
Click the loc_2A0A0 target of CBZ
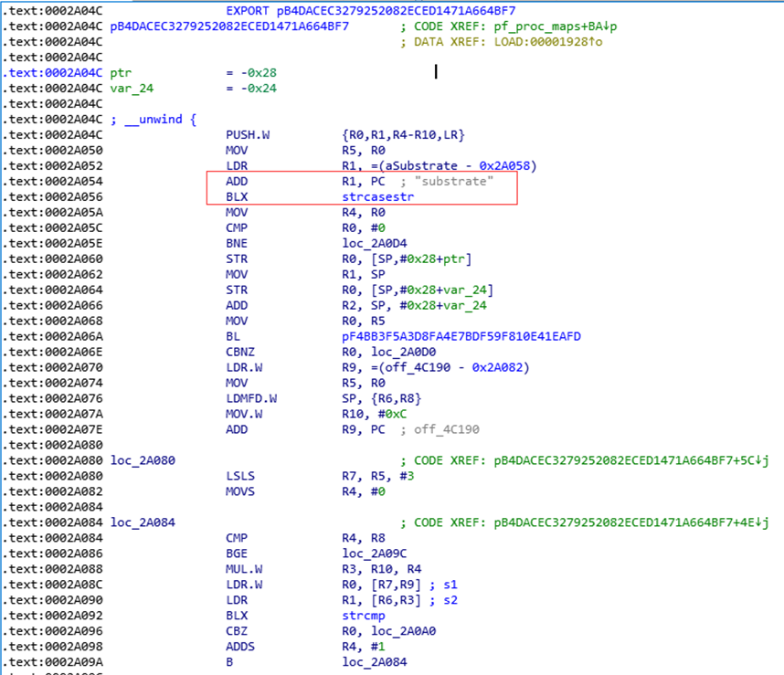pos(404,631)
